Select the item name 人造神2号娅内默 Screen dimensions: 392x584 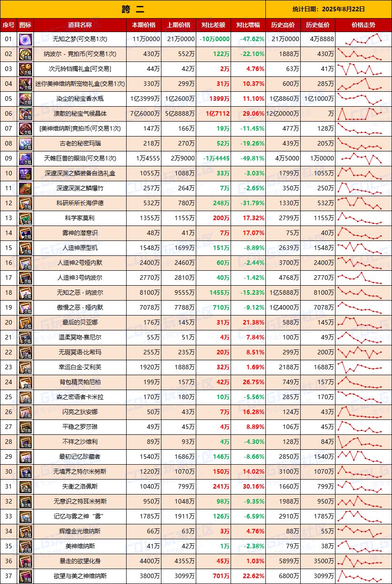tap(80, 263)
